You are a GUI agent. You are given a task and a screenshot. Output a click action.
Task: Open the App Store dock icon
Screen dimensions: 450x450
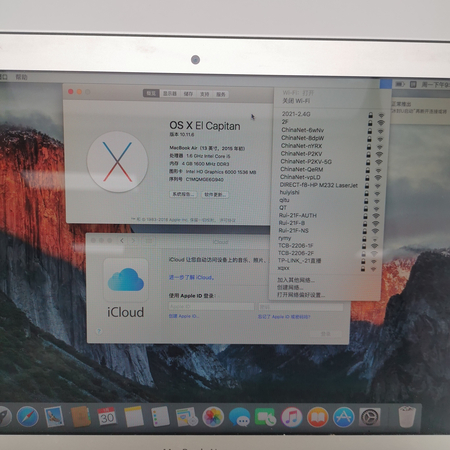pos(344,417)
